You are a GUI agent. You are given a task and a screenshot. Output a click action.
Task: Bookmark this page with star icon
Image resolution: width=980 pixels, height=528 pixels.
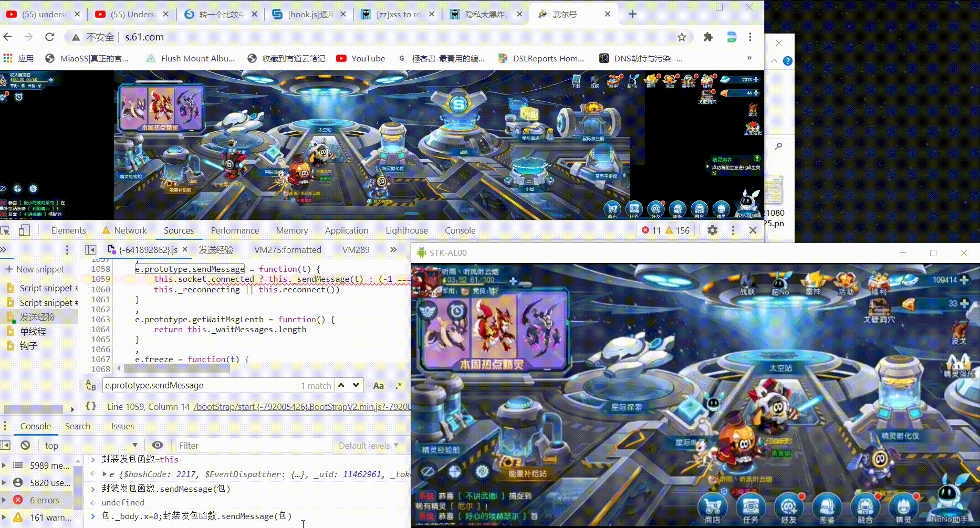tap(682, 37)
